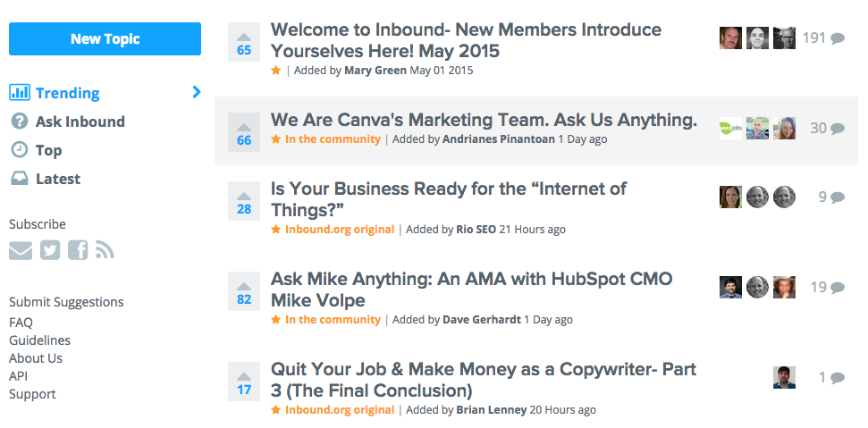Click the comment bubble beside 19
The image size is (868, 428).
tap(838, 288)
